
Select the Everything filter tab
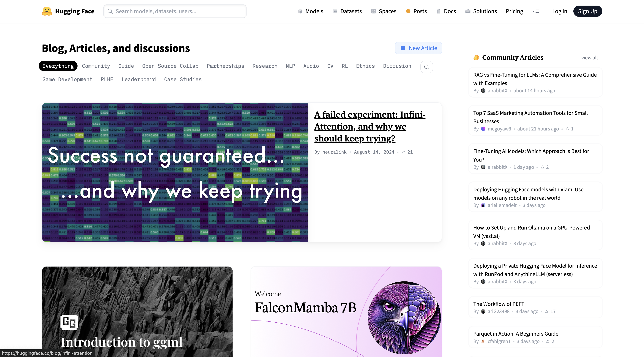[58, 66]
